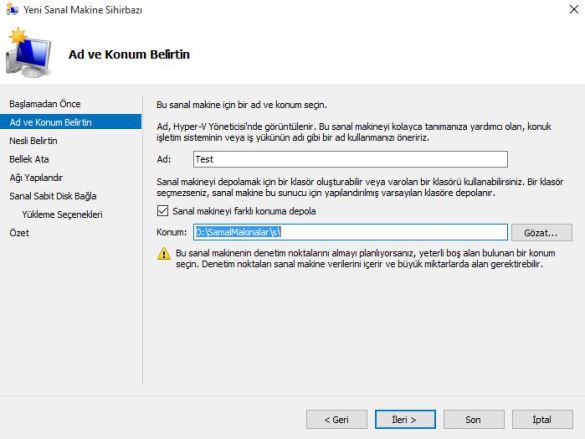Switch to Ağı Yapılandır step
The image size is (585, 439).
[x=36, y=178]
